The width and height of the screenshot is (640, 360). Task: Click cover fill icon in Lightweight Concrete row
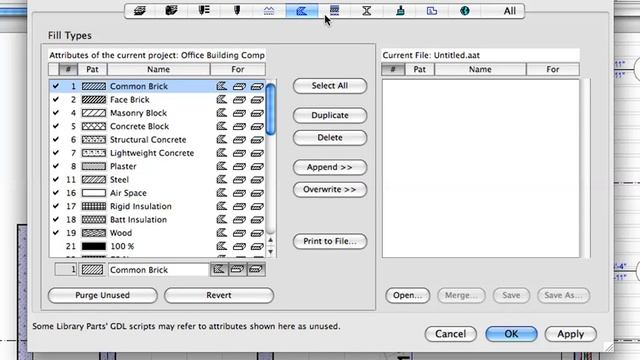coord(239,153)
